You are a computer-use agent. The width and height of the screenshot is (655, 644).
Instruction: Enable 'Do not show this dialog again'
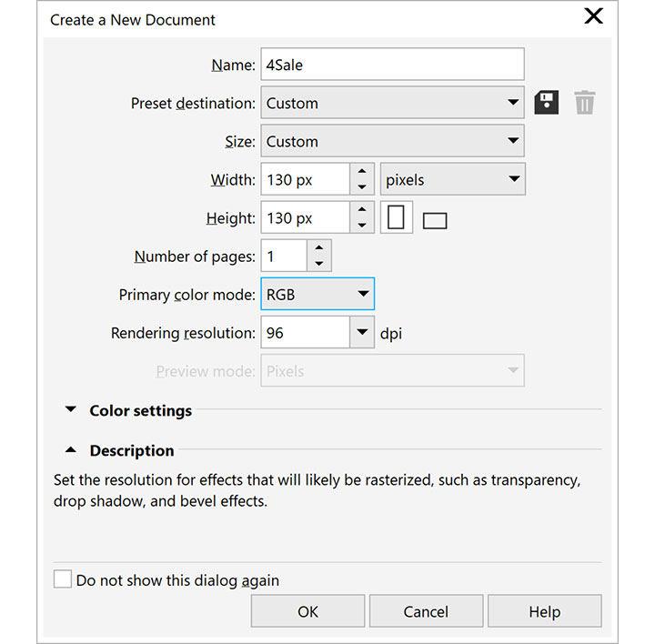click(x=63, y=579)
